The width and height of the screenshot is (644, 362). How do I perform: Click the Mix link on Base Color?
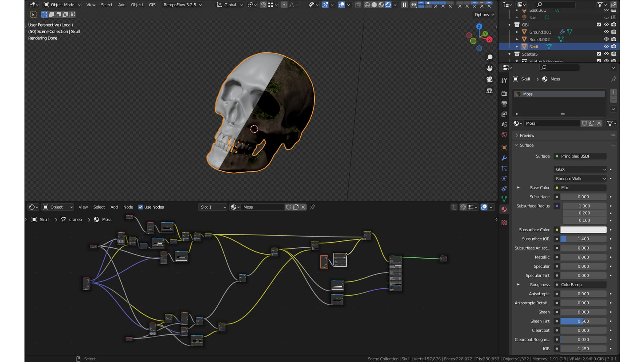[580, 188]
